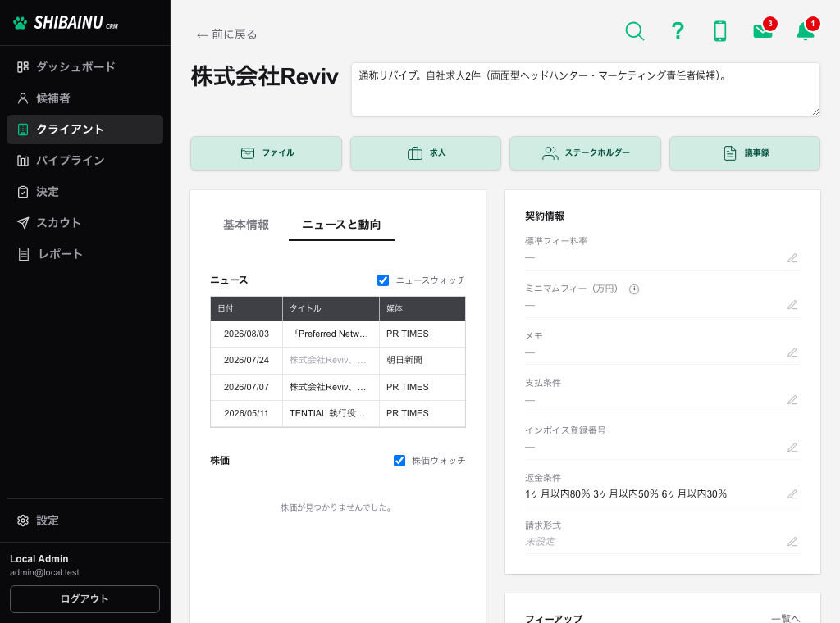This screenshot has height=623, width=840.
Task: Open パイプライン in the sidebar
Action: click(84, 161)
